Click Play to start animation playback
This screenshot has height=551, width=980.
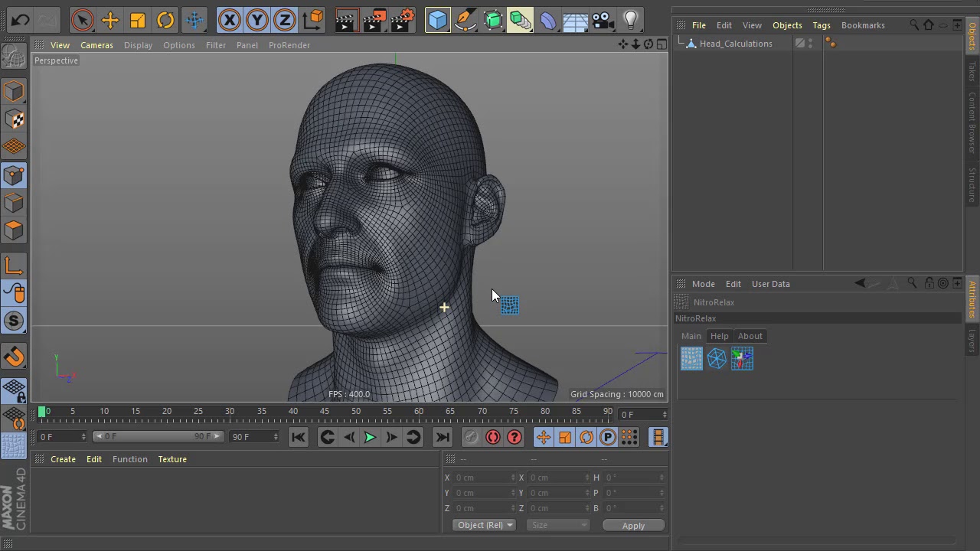[370, 436]
